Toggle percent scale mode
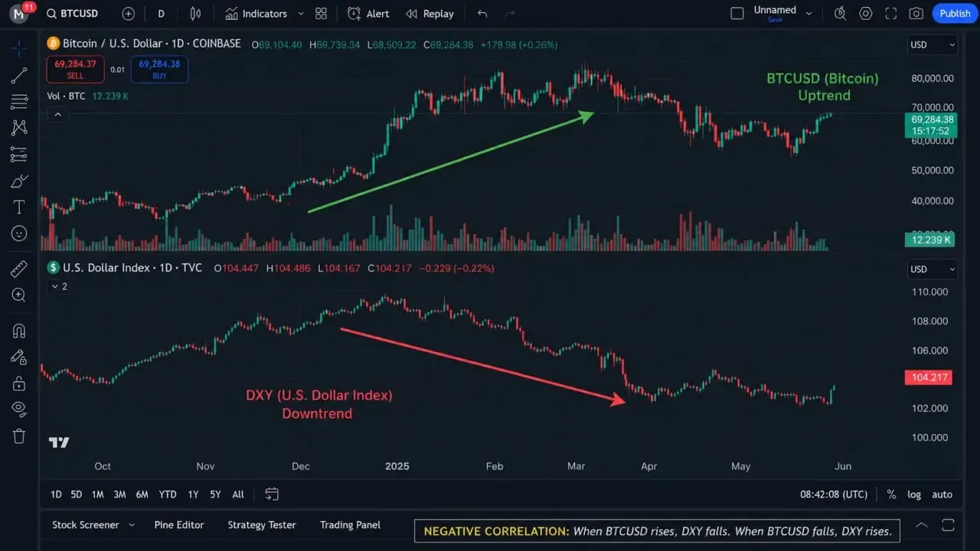The width and height of the screenshot is (980, 551). coord(891,494)
